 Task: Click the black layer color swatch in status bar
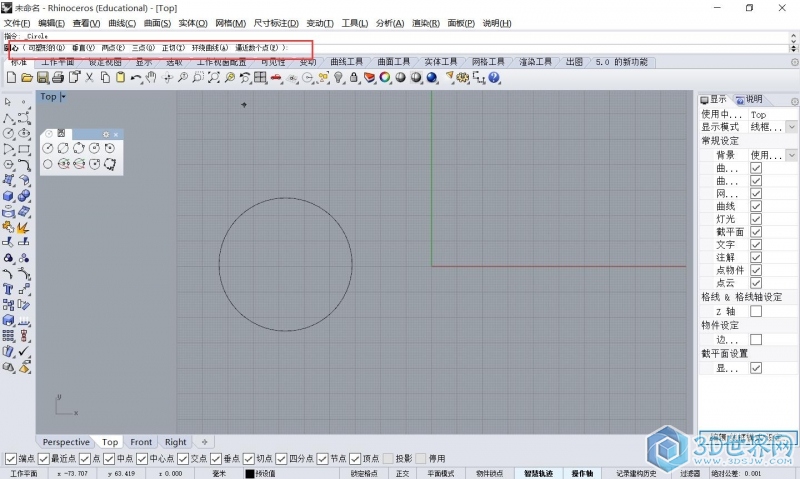tap(250, 473)
